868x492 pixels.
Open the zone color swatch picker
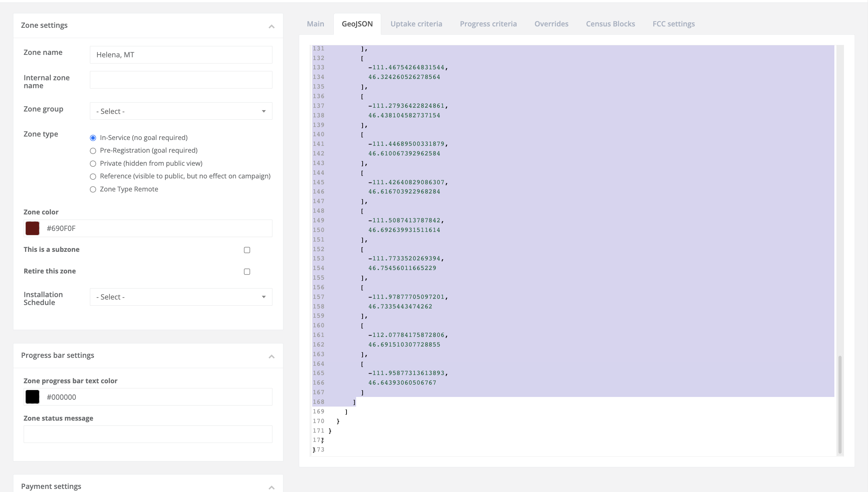32,228
